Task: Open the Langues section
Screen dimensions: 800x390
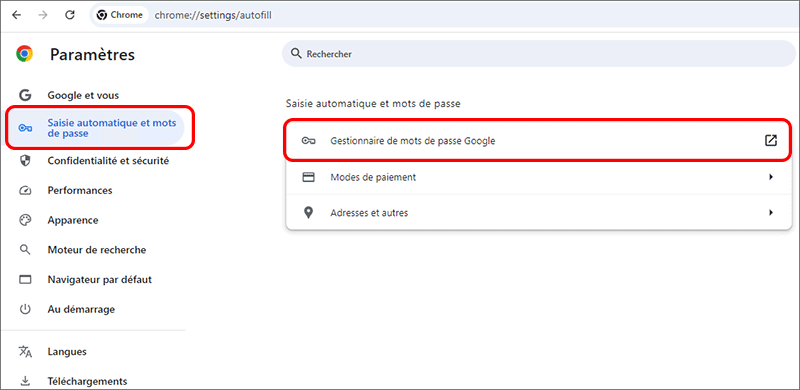Action: (67, 352)
